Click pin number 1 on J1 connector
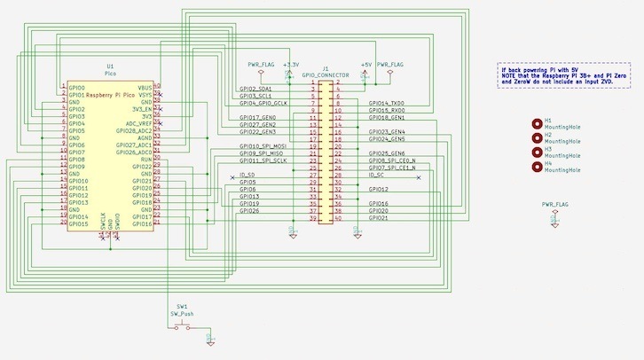644x360 pixels. click(x=313, y=83)
